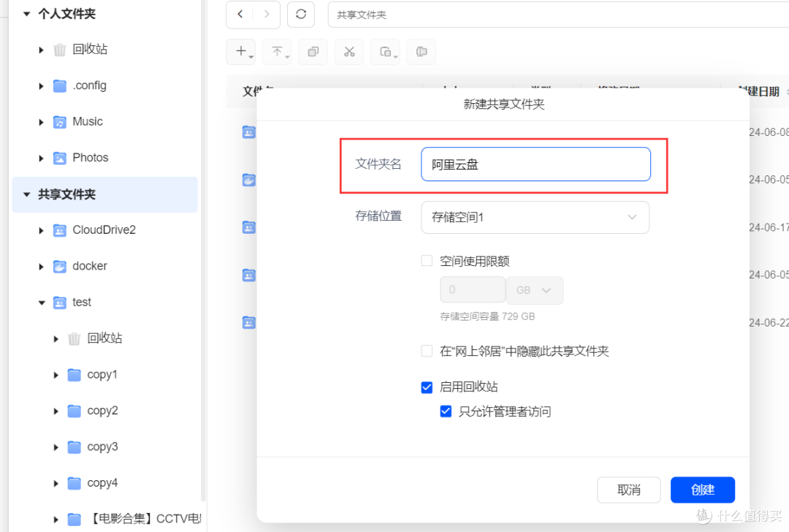This screenshot has width=789, height=532.
Task: Select docker label in tree
Action: pyautogui.click(x=90, y=266)
